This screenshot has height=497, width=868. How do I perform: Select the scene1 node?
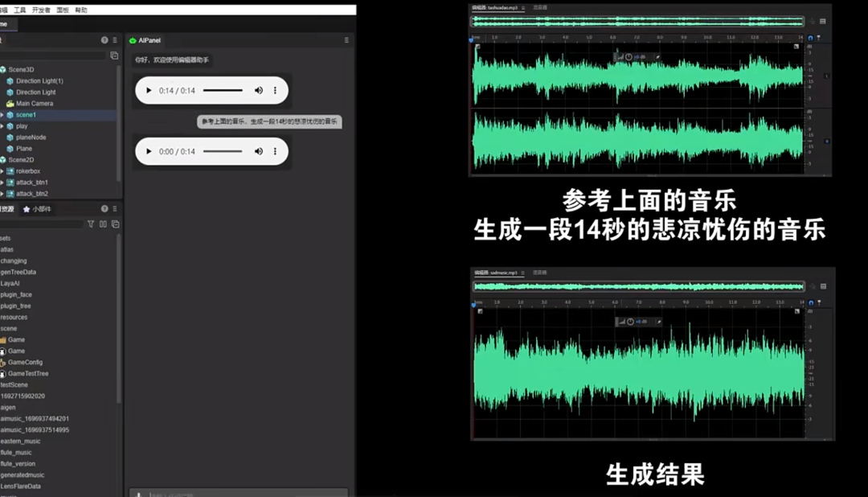point(26,115)
